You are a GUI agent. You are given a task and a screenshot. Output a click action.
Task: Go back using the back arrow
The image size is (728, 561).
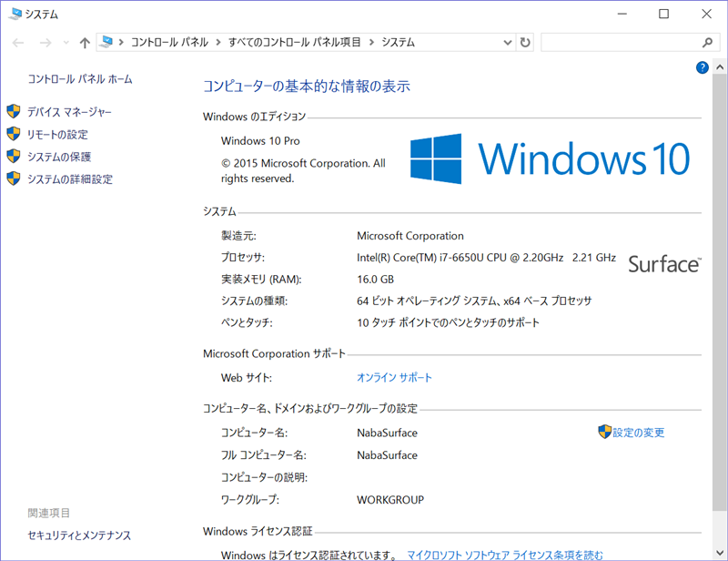[x=19, y=43]
